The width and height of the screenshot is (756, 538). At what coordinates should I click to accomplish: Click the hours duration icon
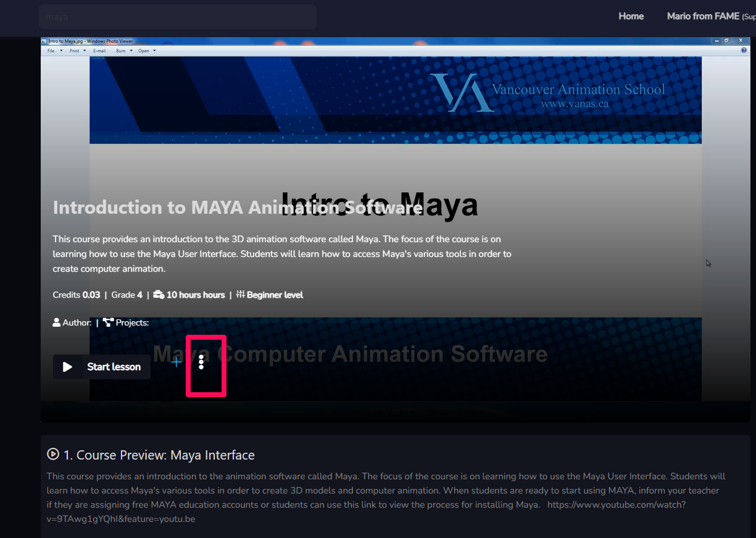coord(159,295)
